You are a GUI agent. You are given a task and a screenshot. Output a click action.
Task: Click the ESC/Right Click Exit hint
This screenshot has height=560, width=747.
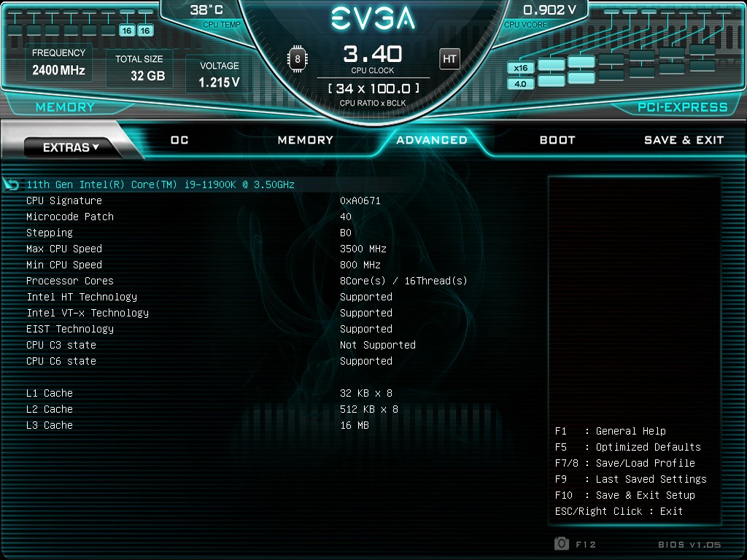coord(619,511)
